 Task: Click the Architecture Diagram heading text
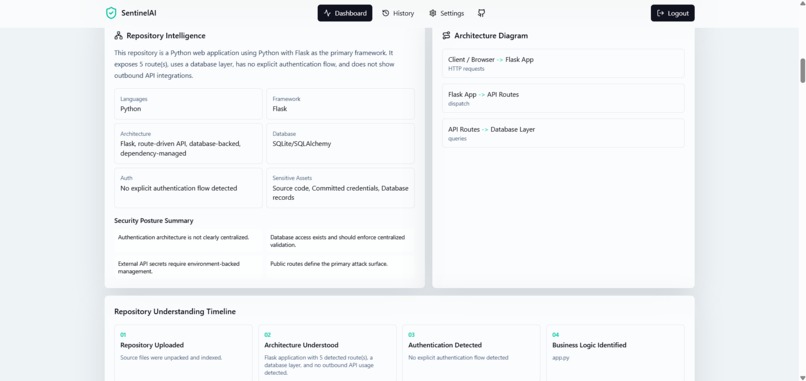[x=491, y=35]
